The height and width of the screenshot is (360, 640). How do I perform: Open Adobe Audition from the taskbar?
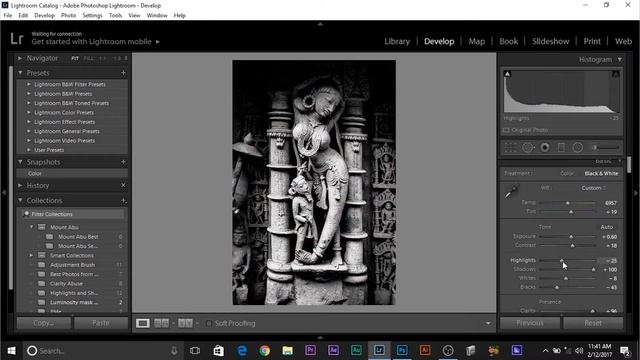356,350
